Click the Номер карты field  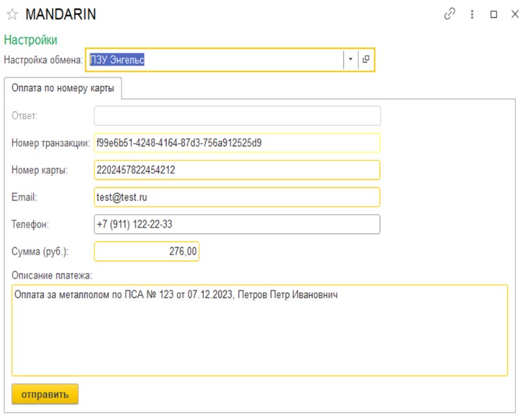pyautogui.click(x=237, y=170)
